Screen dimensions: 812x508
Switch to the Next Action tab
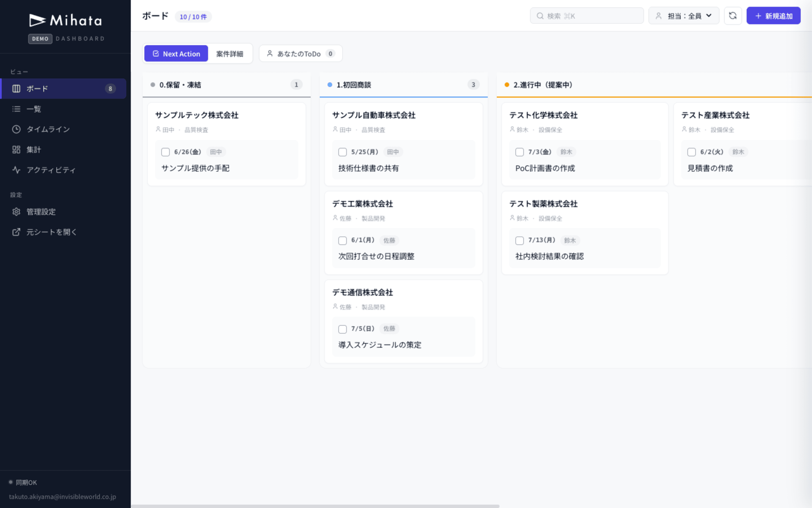(176, 53)
